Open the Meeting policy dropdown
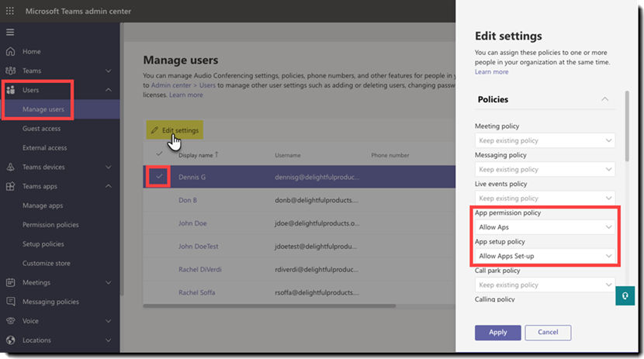Screen dimensions: 644x359 tap(545, 140)
